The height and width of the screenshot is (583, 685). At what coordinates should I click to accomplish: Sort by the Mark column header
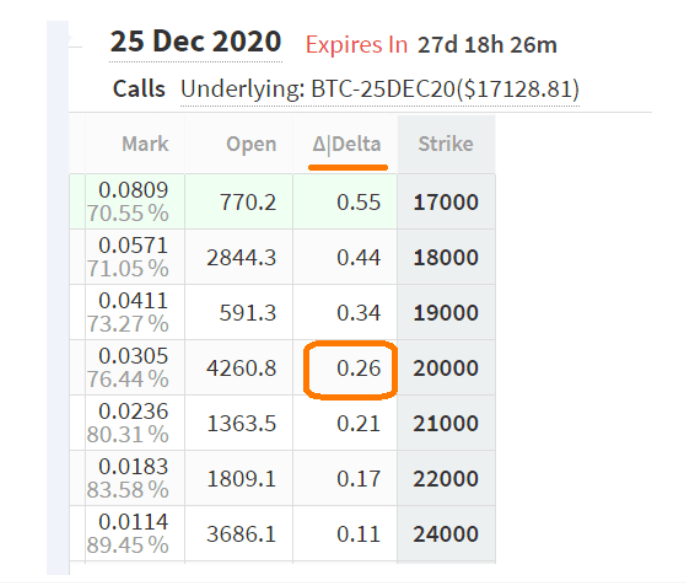[145, 144]
